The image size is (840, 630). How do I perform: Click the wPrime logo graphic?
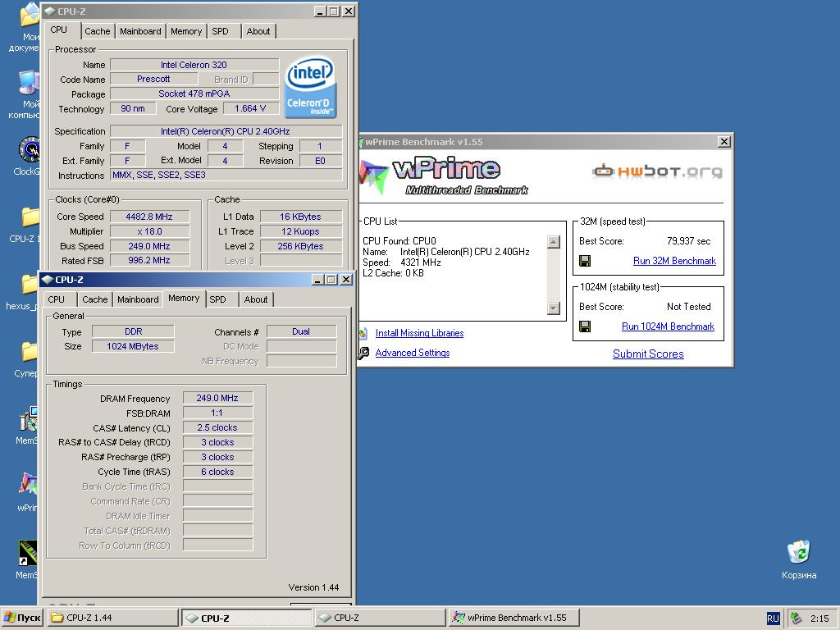point(444,176)
